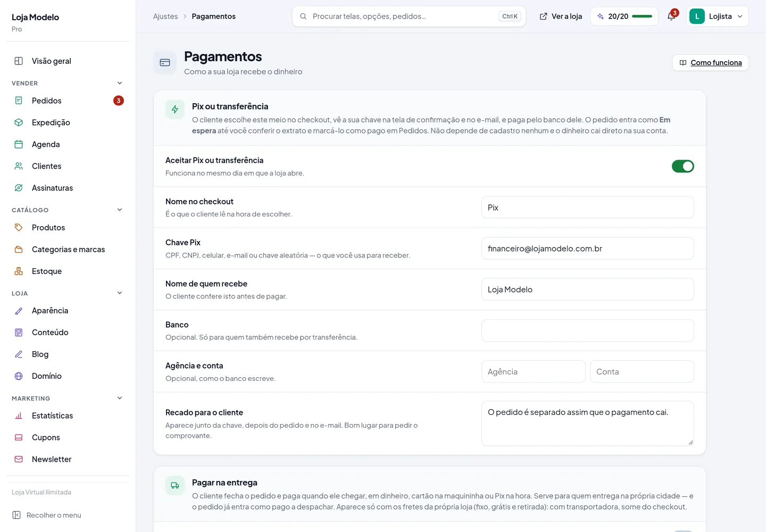Disable Aceitar Pix ou transferência switch

pos(683,167)
